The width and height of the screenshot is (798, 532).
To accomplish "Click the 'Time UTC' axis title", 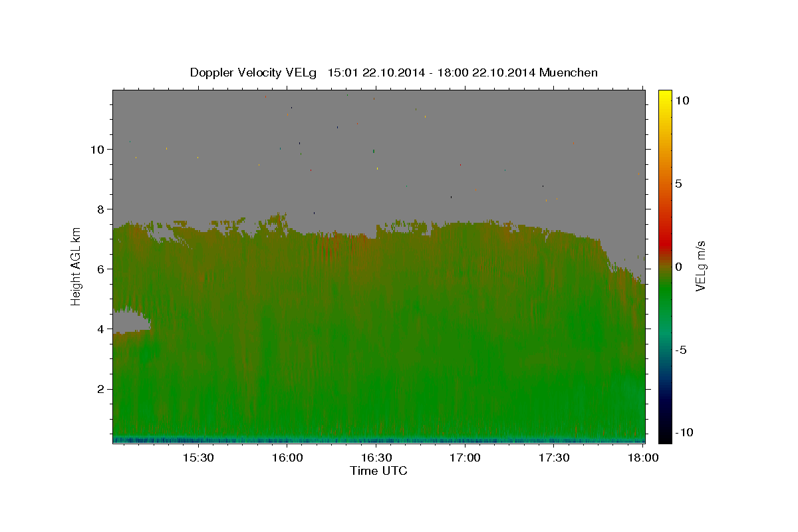I will point(378,471).
